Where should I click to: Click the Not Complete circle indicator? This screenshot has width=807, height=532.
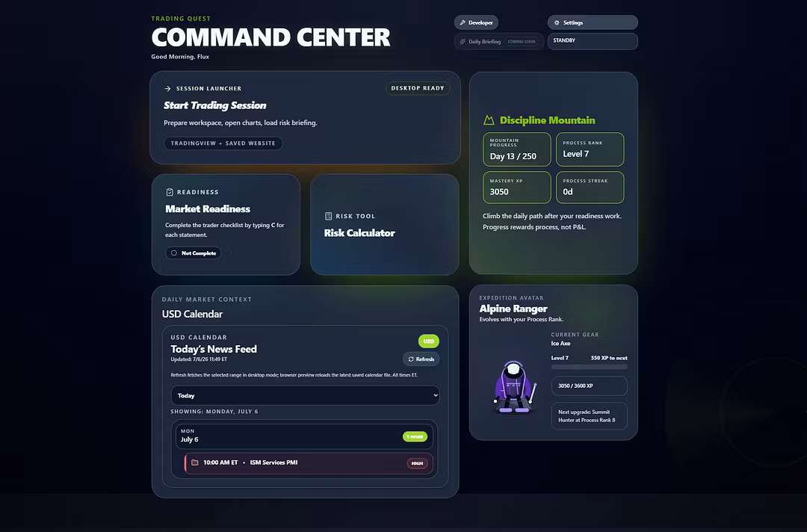pos(174,253)
